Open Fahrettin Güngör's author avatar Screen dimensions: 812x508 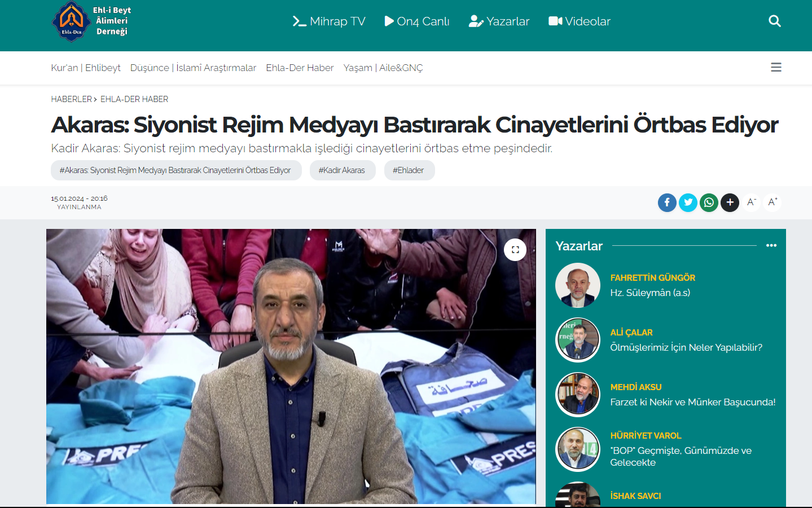(578, 285)
